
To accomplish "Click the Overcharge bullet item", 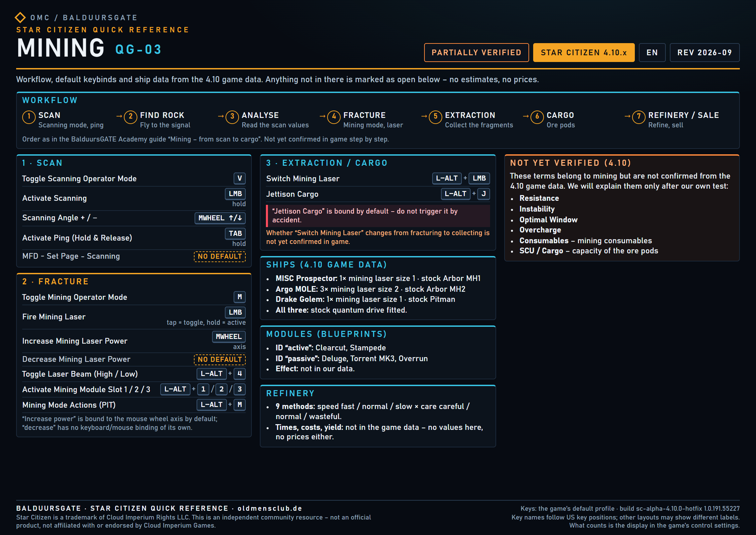I will tap(540, 230).
